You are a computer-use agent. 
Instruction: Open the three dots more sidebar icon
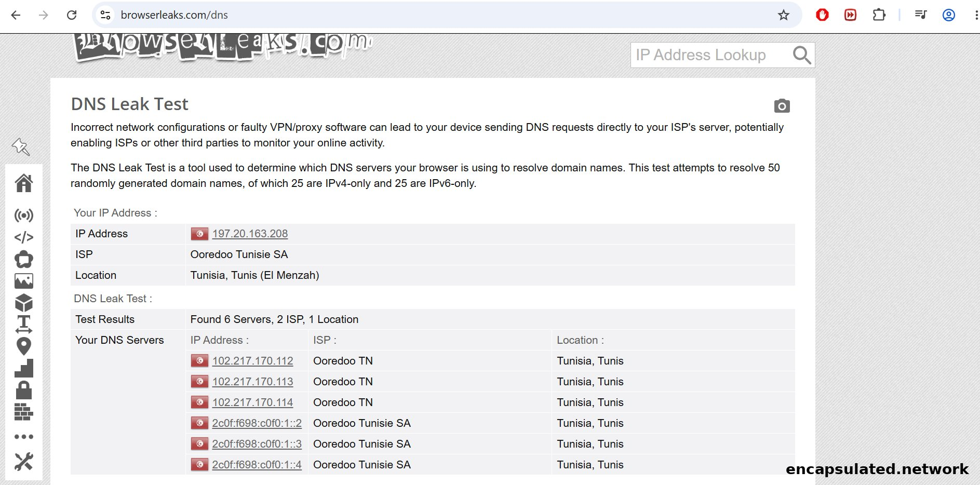pos(24,437)
